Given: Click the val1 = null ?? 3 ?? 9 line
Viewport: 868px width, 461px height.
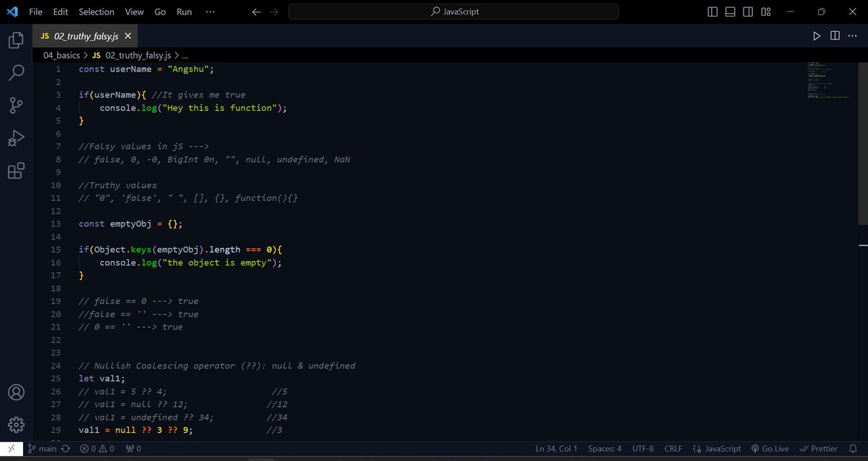Looking at the screenshot, I should (136, 430).
